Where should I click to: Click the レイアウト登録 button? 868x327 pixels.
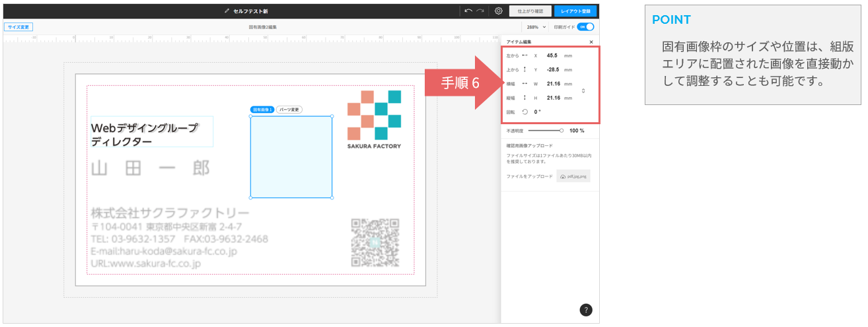click(575, 11)
